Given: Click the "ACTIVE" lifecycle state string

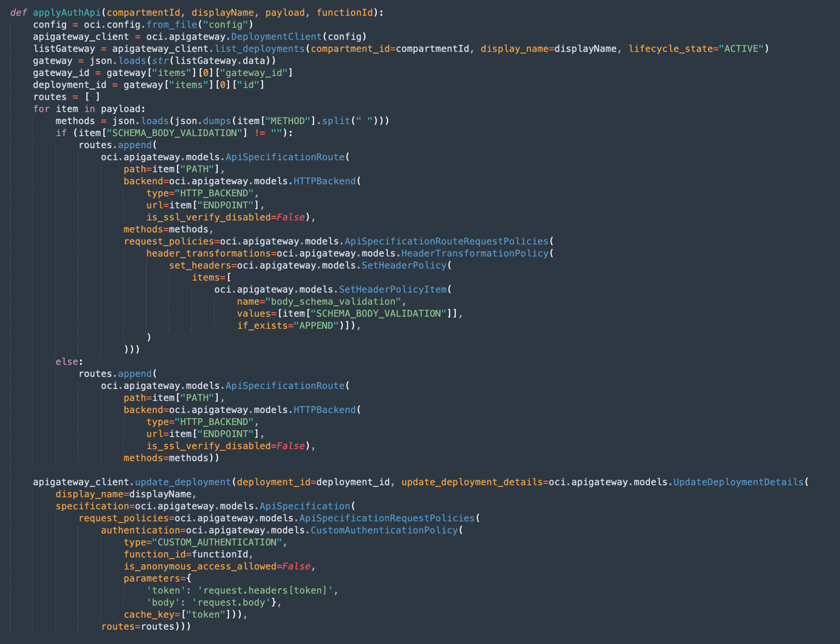Looking at the screenshot, I should point(741,49).
